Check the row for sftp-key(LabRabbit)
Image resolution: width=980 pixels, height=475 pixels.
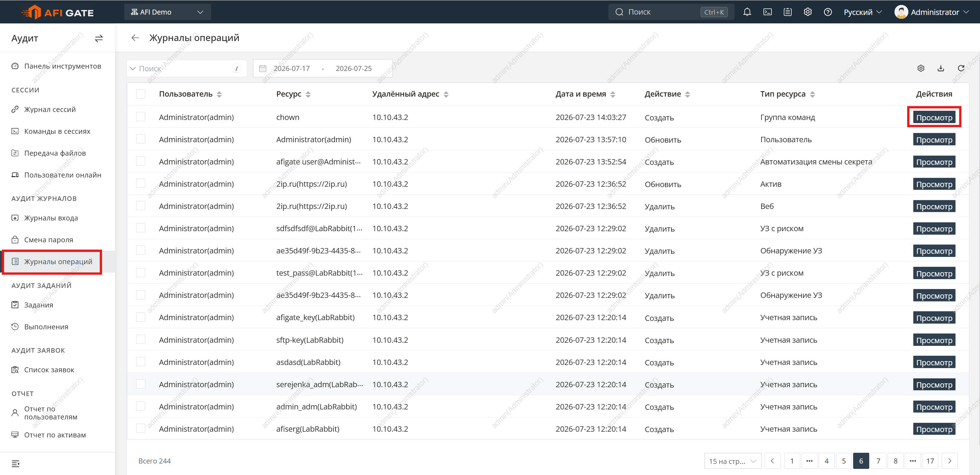coord(141,339)
